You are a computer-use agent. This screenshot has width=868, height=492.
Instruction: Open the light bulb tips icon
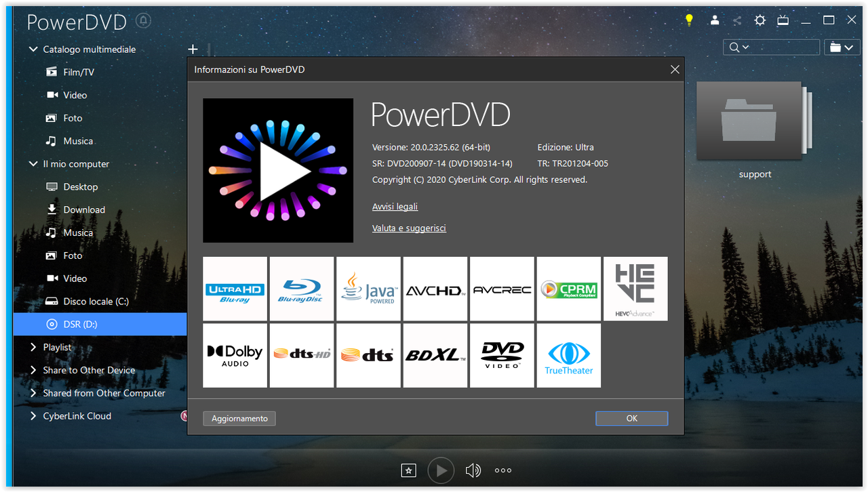(689, 20)
